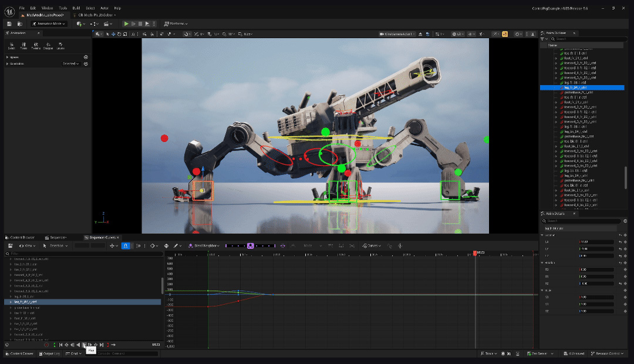Toggle the orange highlighted button in viewport toolbar
634x364 pixels.
click(x=504, y=34)
